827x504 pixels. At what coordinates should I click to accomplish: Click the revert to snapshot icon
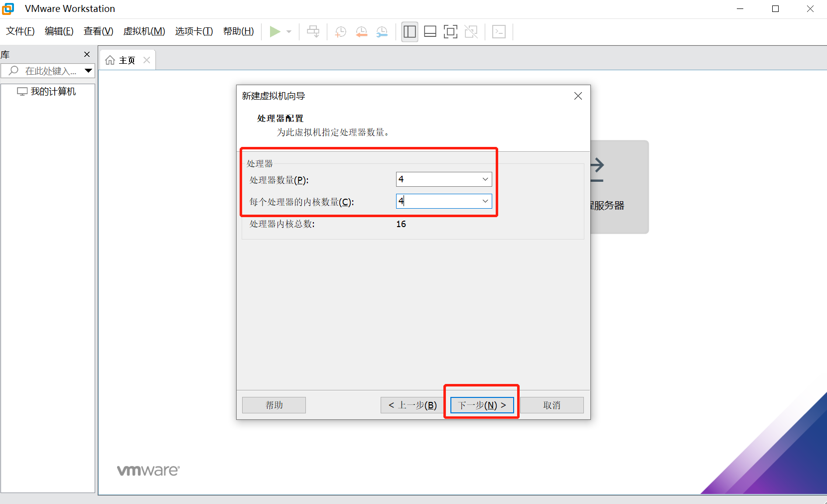point(362,32)
